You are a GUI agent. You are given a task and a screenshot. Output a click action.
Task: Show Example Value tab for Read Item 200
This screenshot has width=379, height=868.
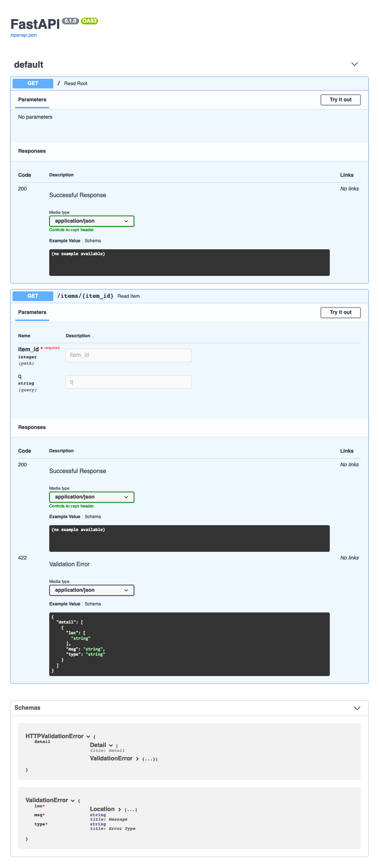tap(65, 517)
